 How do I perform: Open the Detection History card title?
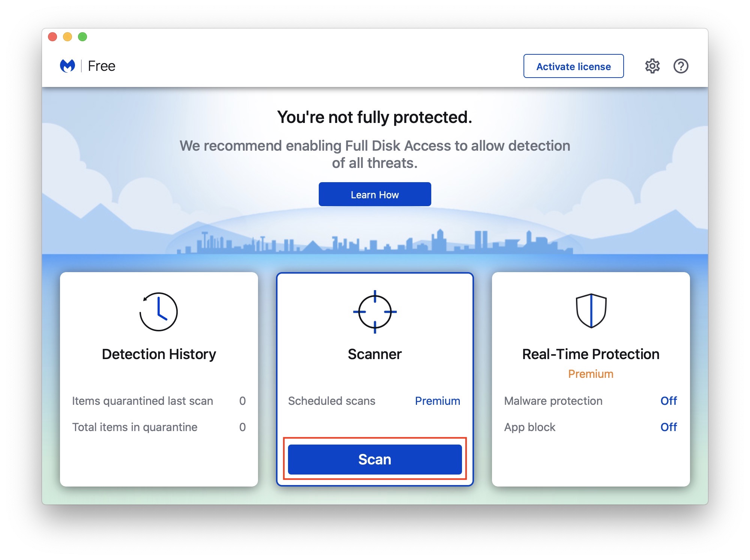point(159,354)
